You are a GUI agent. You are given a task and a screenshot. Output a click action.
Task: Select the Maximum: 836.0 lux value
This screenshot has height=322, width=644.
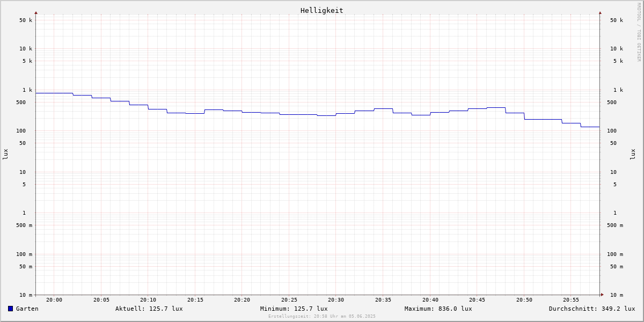438,309
